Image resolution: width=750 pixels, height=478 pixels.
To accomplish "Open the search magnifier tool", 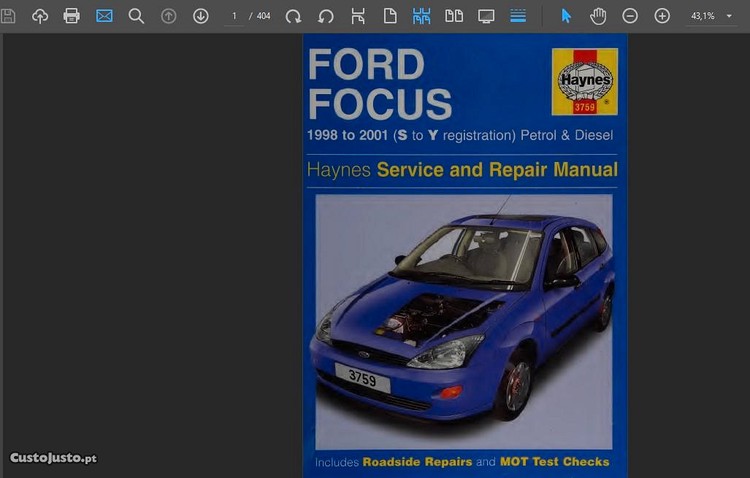I will [x=136, y=16].
